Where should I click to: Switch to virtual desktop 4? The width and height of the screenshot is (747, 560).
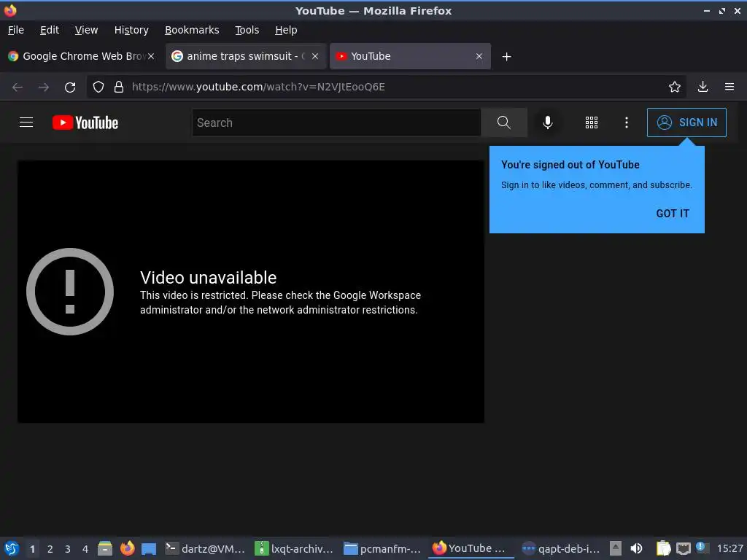[85, 549]
